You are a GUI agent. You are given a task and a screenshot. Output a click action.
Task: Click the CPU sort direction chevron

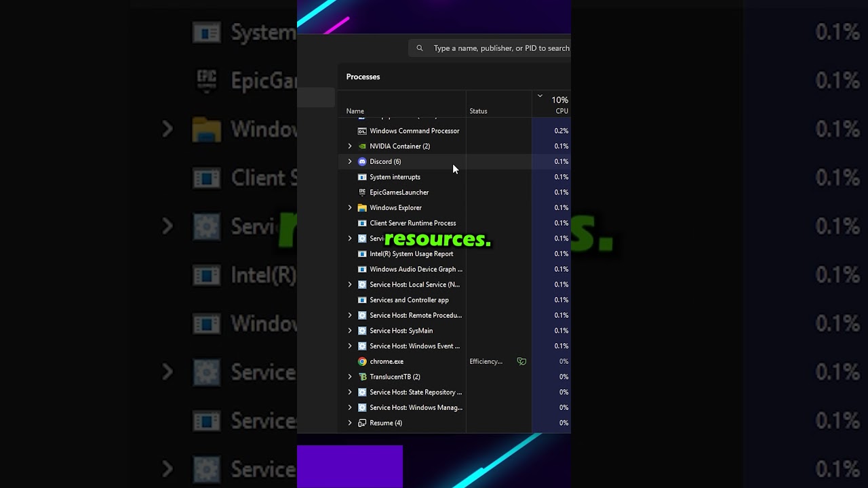coord(540,96)
